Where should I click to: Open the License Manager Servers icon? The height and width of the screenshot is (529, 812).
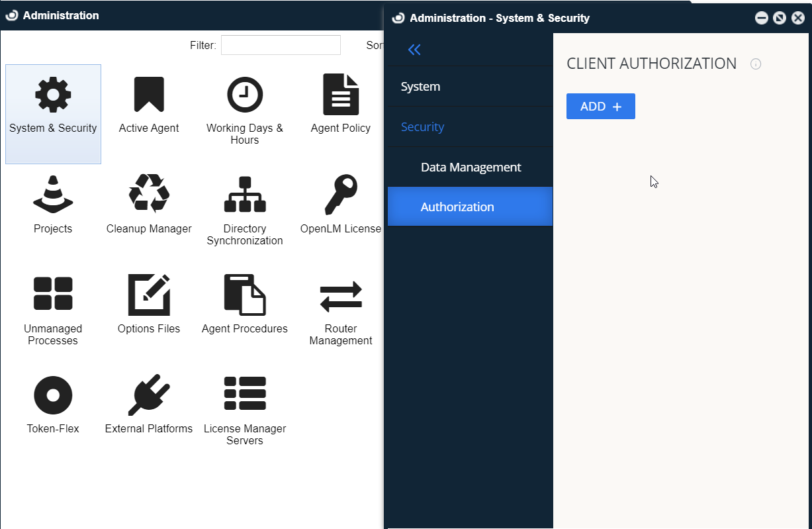245,393
